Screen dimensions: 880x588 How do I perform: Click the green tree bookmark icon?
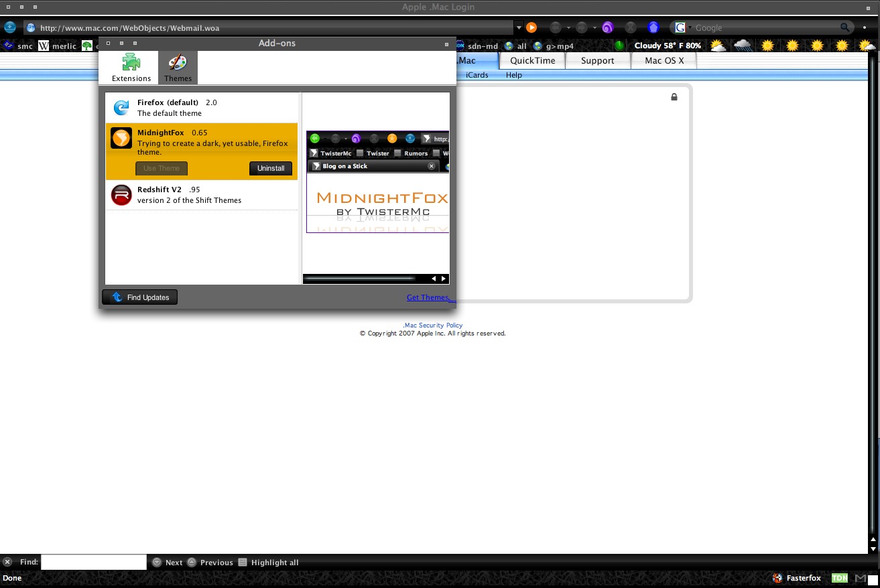pos(87,46)
